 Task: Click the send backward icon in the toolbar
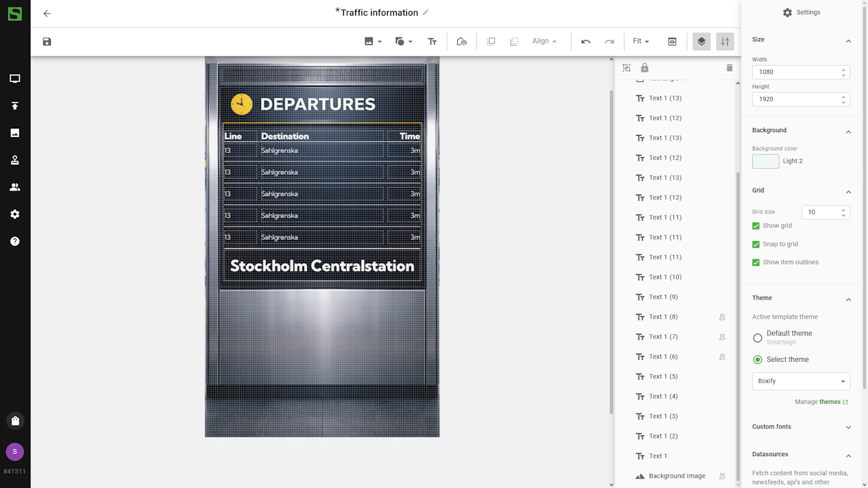click(514, 41)
